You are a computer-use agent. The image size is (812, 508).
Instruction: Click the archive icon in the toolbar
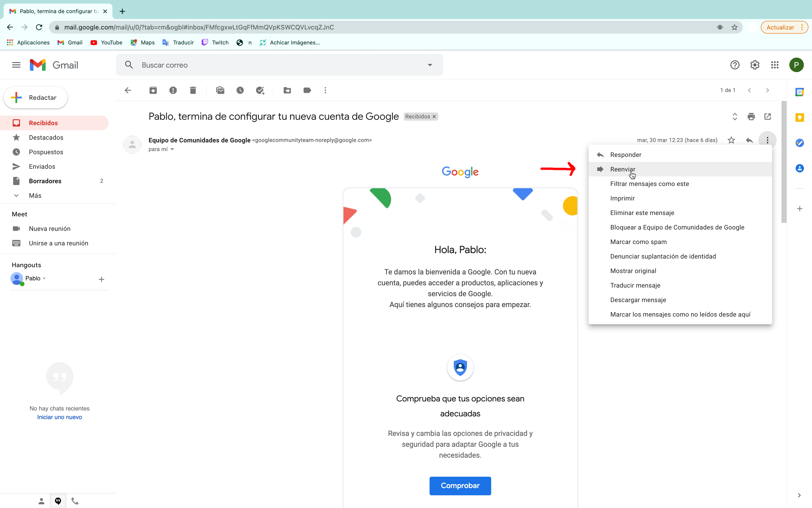pos(153,90)
